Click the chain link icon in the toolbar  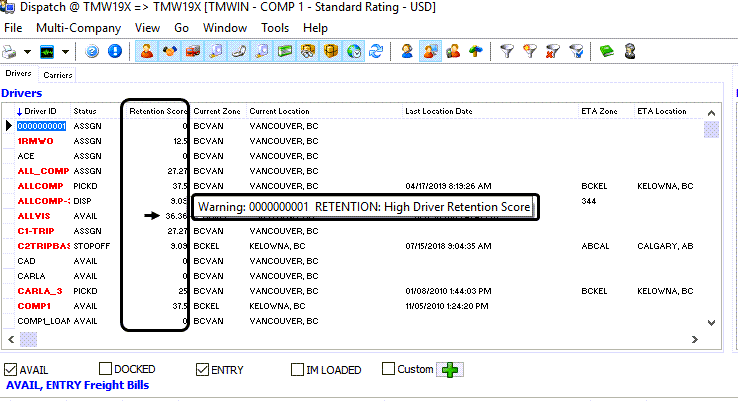point(239,51)
